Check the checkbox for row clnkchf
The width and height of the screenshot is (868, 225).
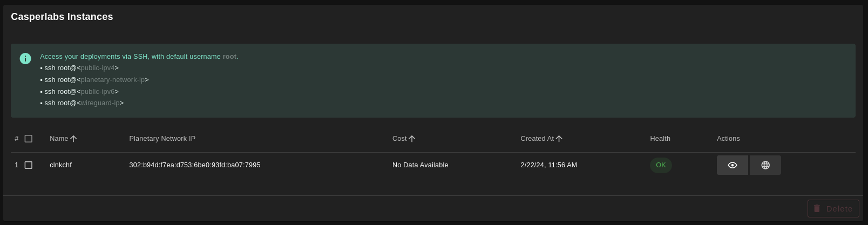click(29, 165)
